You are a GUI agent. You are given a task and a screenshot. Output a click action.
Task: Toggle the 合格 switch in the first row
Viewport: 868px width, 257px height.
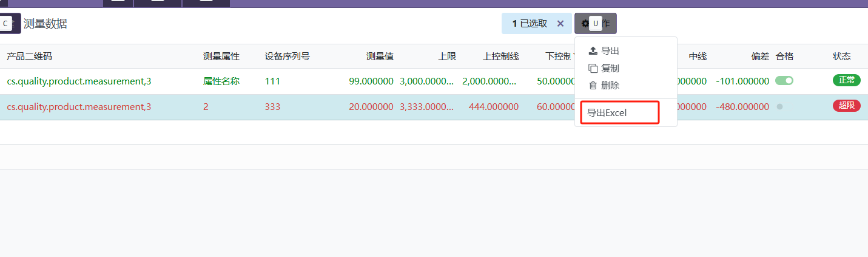coord(784,81)
